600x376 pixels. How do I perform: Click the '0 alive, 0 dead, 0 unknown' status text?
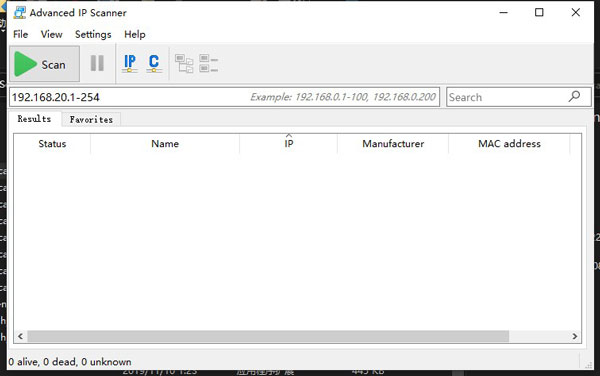pyautogui.click(x=70, y=362)
